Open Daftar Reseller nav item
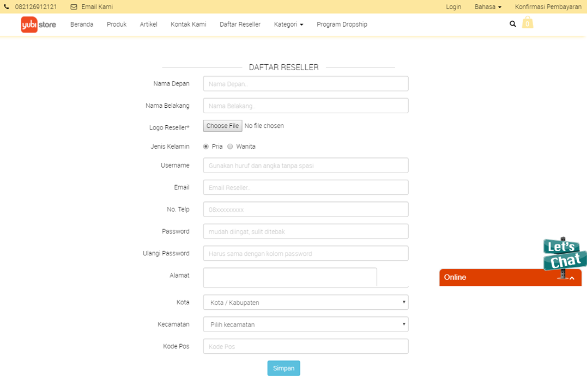Screen dimensions: 587x392 click(x=240, y=24)
